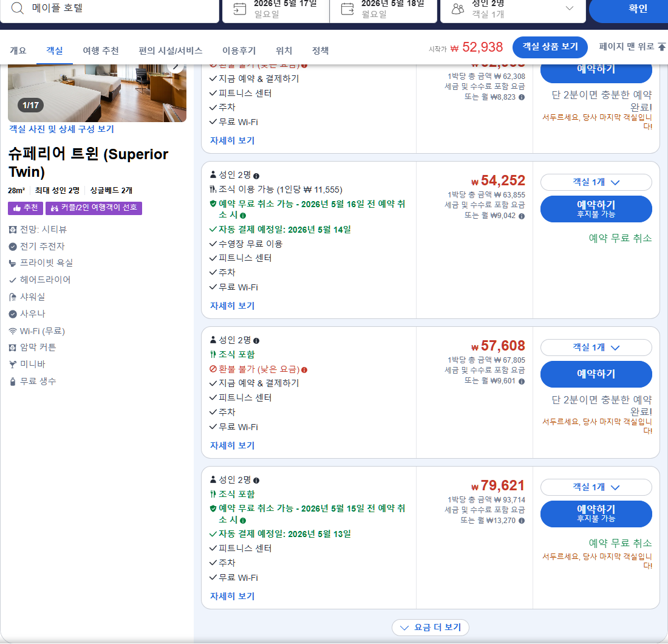Screen dimensions: 668x644
Task: Click the starting price ₩ 52,938 in header
Action: pyautogui.click(x=476, y=47)
